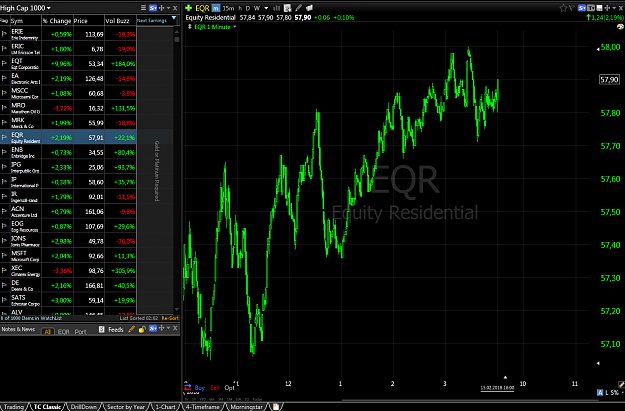The height and width of the screenshot is (411, 625).
Task: Open the High Cap 1000 watchlist dropdown
Action: (26, 8)
